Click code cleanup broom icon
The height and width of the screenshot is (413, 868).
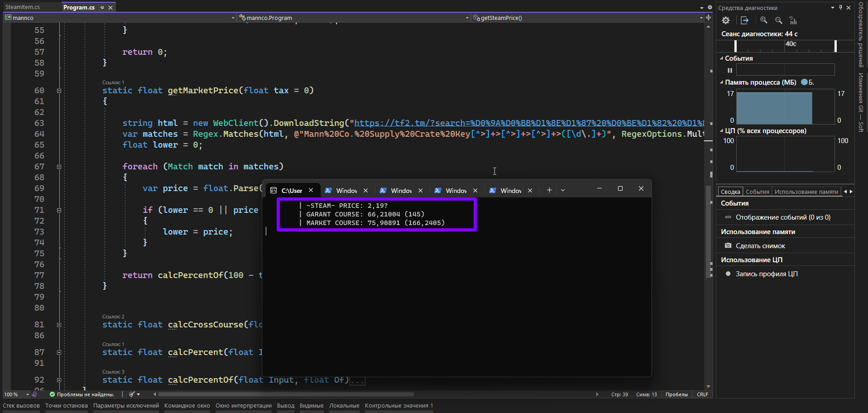coord(132,394)
